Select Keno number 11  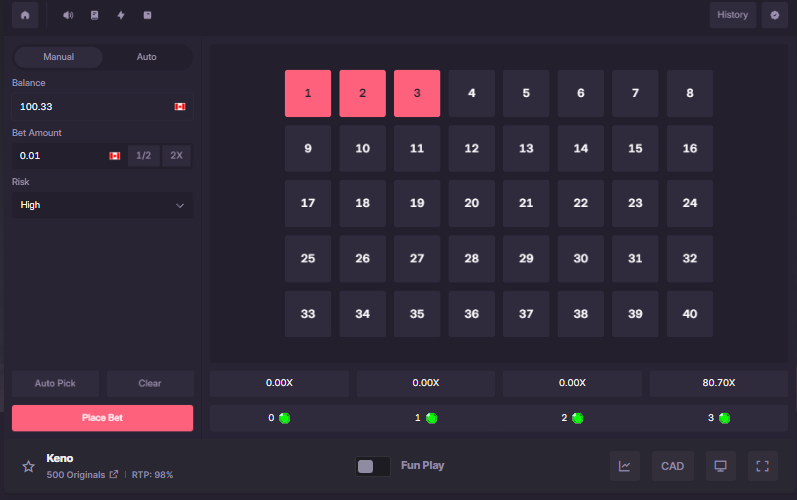click(x=417, y=148)
